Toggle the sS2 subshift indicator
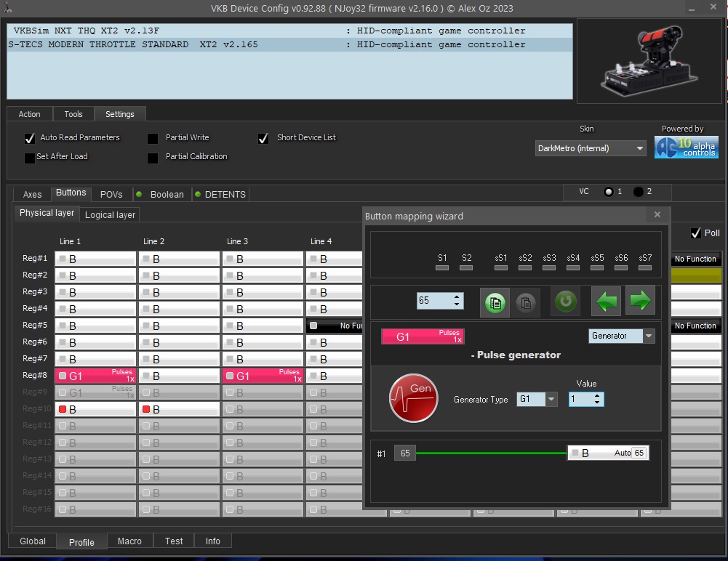728x561 pixels. (x=525, y=267)
